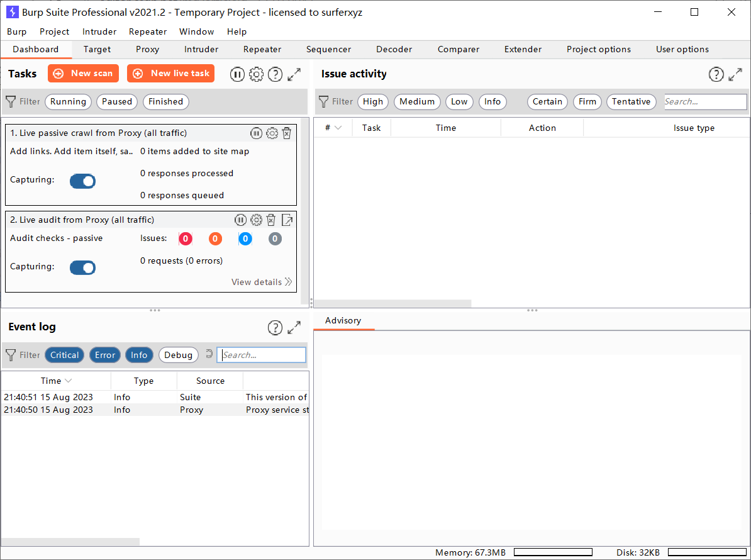Expand the Issue activity panel

pyautogui.click(x=735, y=74)
